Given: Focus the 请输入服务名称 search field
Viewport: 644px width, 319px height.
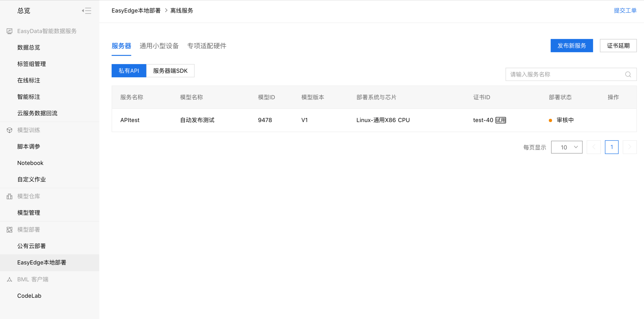Looking at the screenshot, I should point(571,74).
